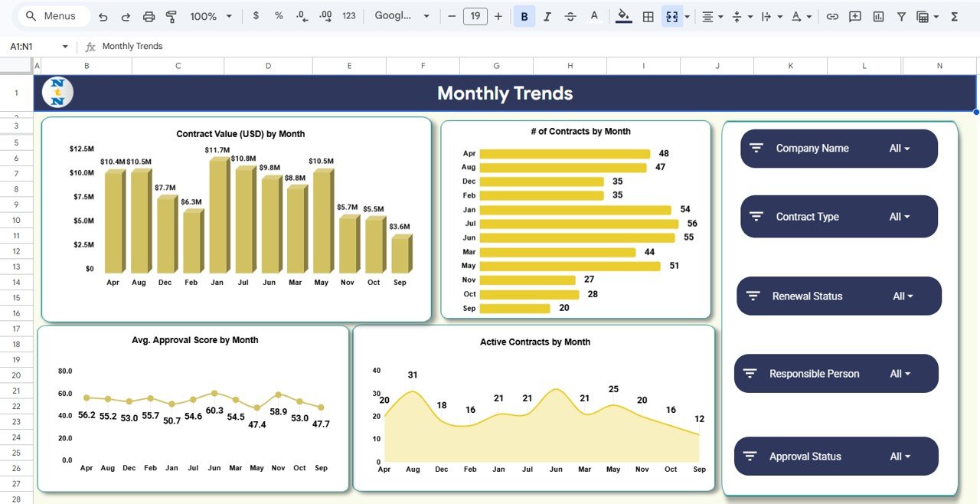Open the borders tool
The height and width of the screenshot is (504, 980).
coord(648,15)
